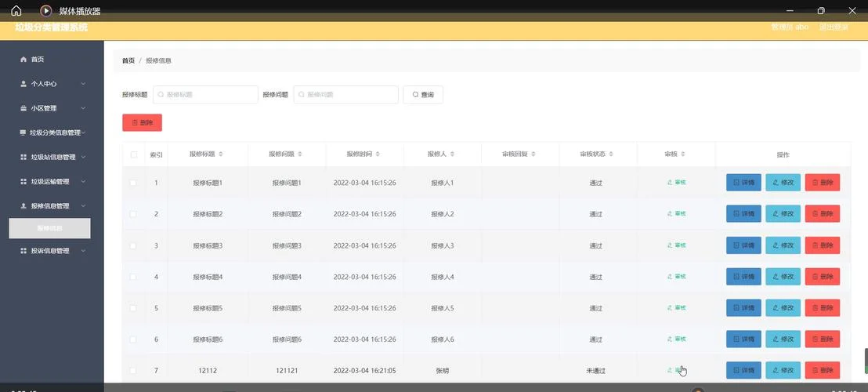Sort the table by 报修时间 using its header arrows

(378, 154)
